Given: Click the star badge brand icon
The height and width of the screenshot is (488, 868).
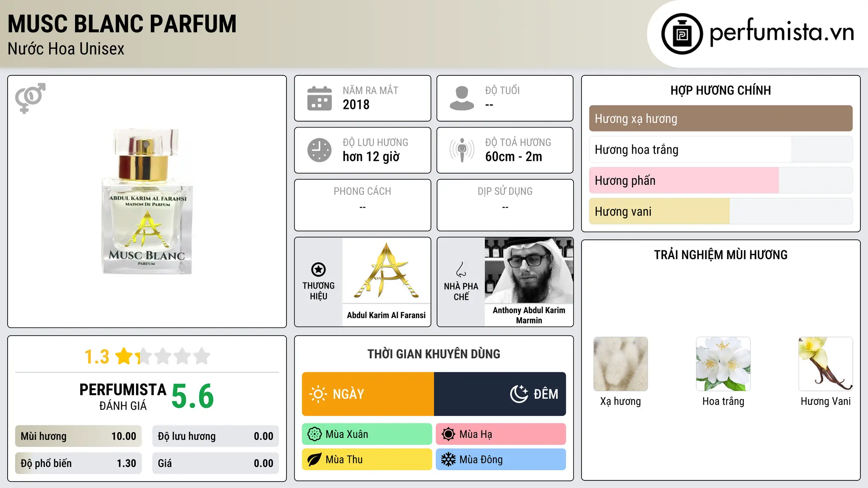Looking at the screenshot, I should (318, 269).
